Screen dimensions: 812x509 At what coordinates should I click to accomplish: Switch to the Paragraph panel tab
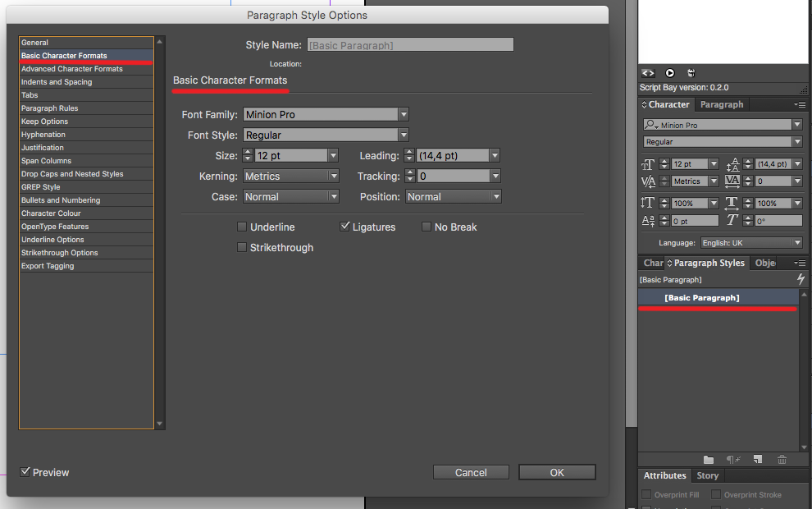tap(722, 105)
